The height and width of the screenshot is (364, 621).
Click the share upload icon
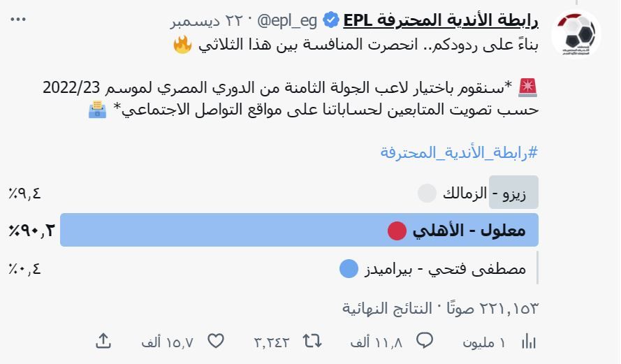pyautogui.click(x=103, y=341)
